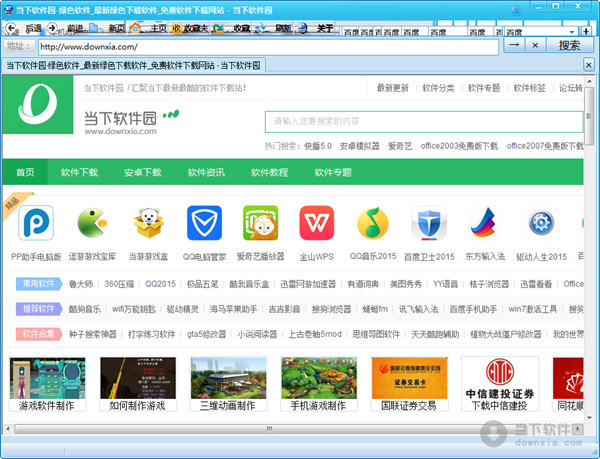Image resolution: width=600 pixels, height=459 pixels.
Task: Click the arrow go button beside address bar
Action: pyautogui.click(x=514, y=46)
